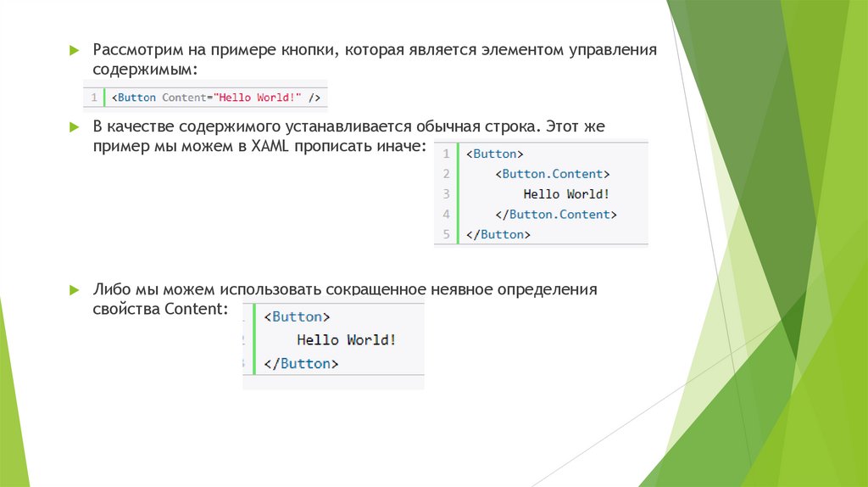Click the bullet arrow beside 'В качестве содержимого'

click(75, 127)
